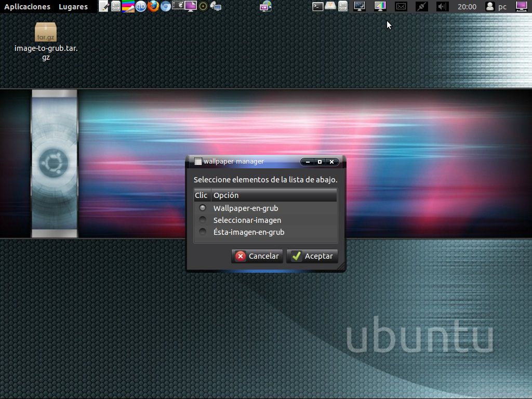Open the orange-arrow drive icon in panel
This screenshot has height=399, width=532.
pos(330,6)
